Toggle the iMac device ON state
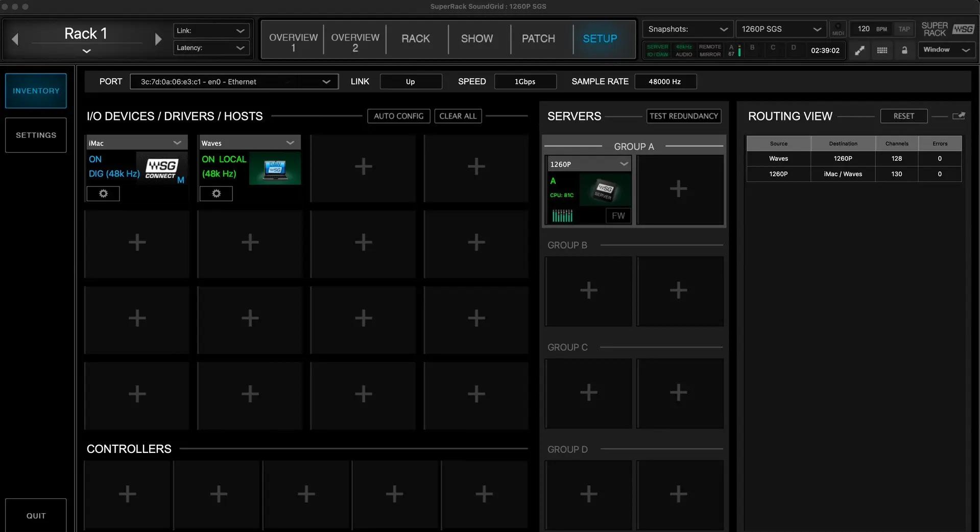This screenshot has height=532, width=980. [95, 159]
